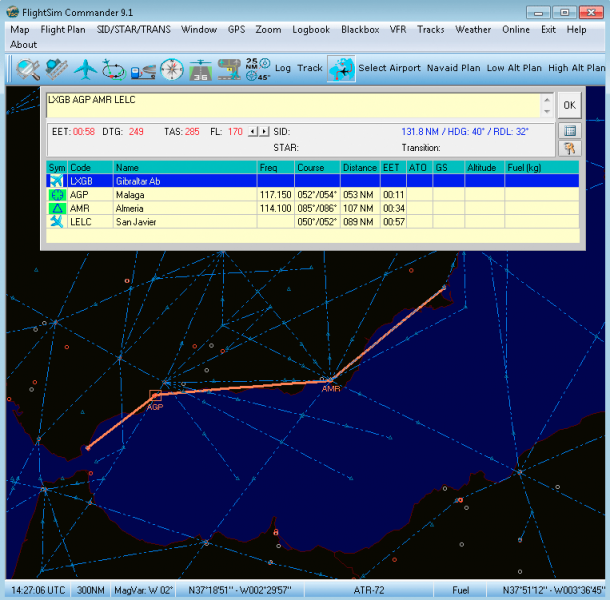Click the Select Airport button
This screenshot has height=600, width=610.
point(390,68)
